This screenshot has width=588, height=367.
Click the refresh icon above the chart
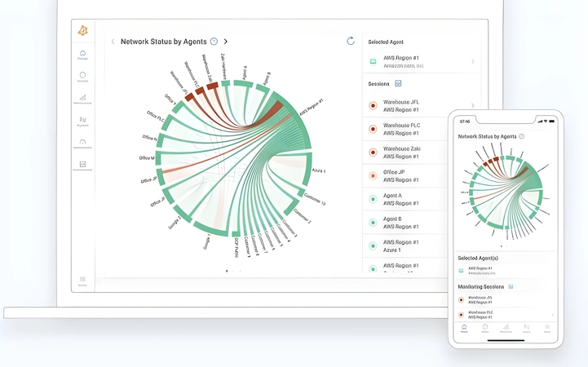[x=351, y=41]
